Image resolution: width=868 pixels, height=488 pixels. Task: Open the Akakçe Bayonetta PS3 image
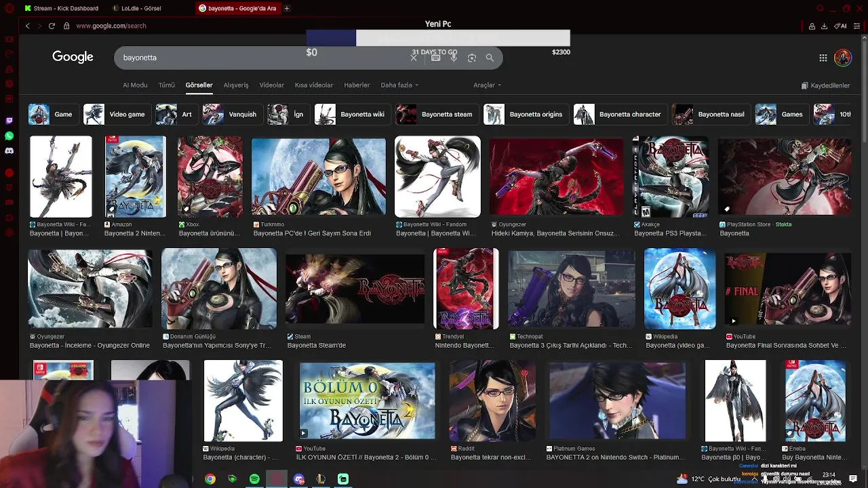click(671, 177)
